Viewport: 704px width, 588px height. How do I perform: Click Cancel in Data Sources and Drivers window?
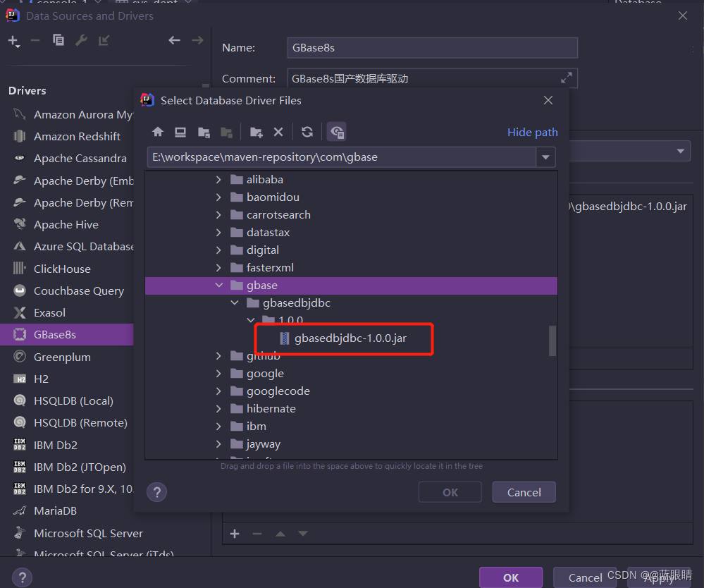[585, 577]
